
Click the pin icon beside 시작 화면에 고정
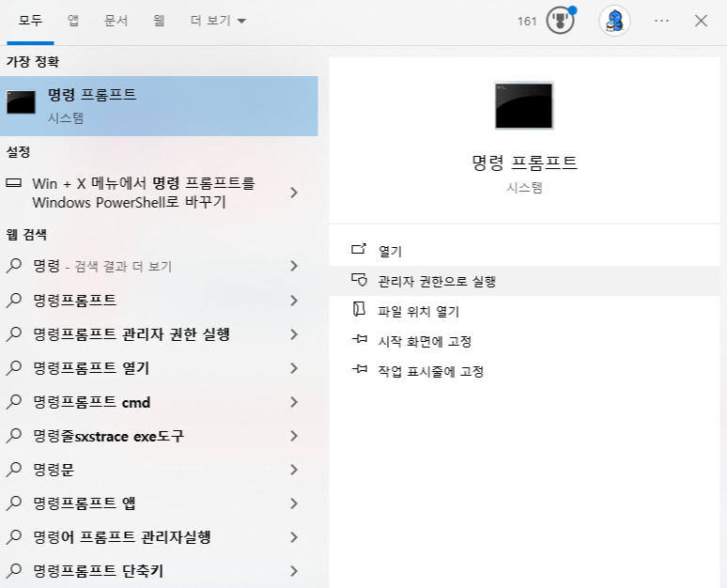(360, 339)
